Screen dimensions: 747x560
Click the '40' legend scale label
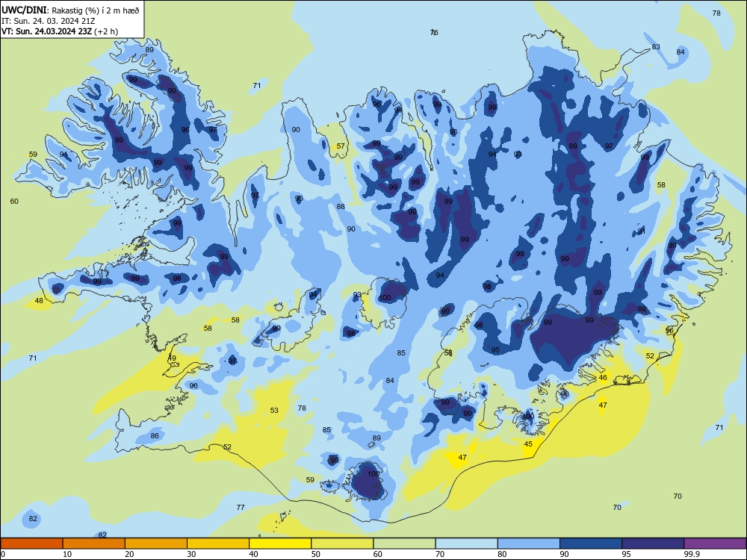[x=253, y=554]
